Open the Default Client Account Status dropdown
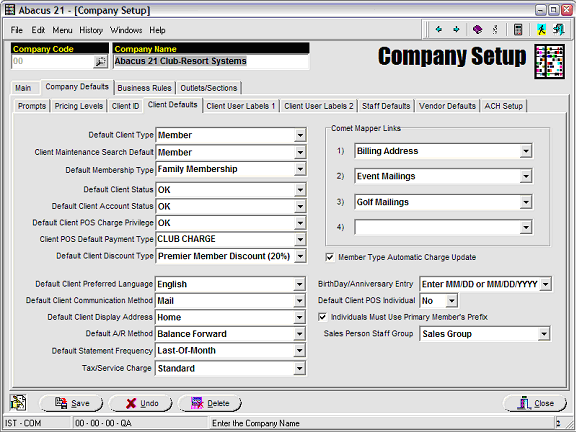Screen dimensions: 576x432 pos(300,206)
